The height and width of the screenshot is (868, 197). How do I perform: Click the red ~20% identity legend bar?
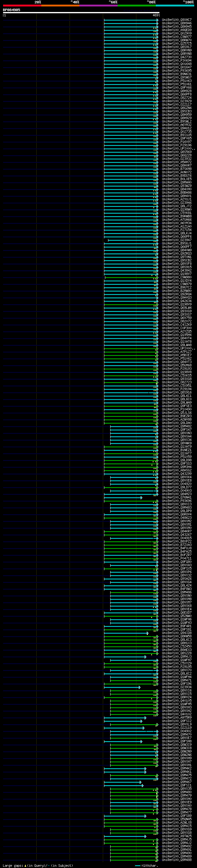click(x=22, y=6)
